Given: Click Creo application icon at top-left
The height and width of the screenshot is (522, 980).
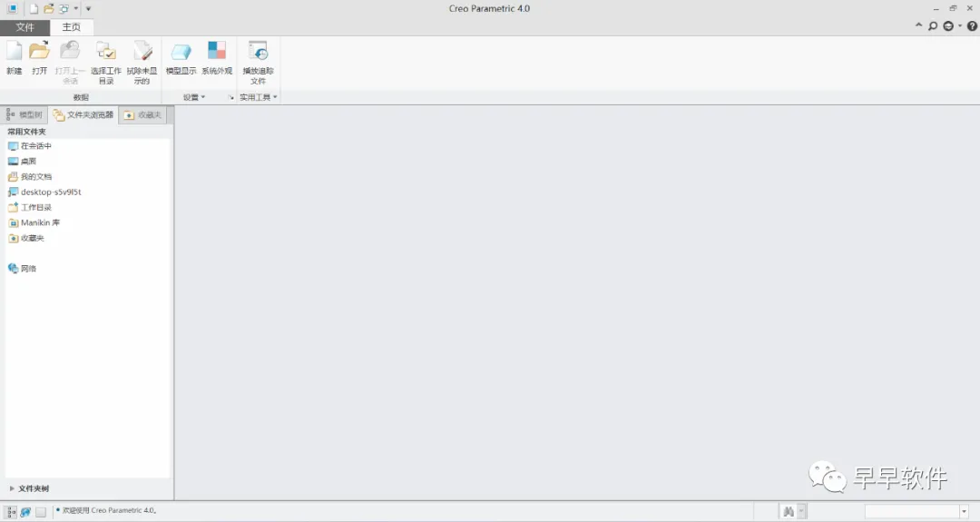Looking at the screenshot, I should point(13,9).
